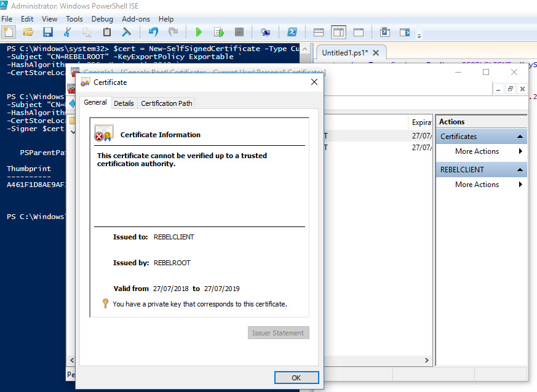Open the Tools menu
537x392 pixels.
coord(74,19)
